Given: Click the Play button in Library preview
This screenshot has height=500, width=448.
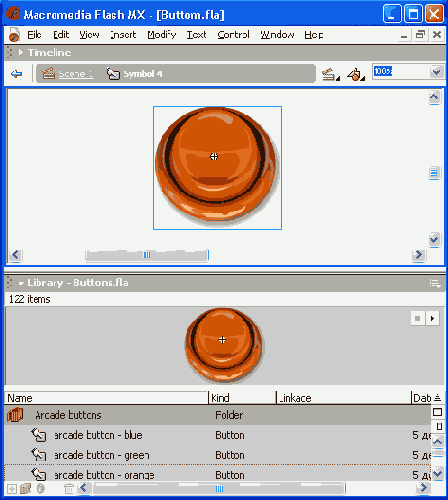Looking at the screenshot, I should pos(432,318).
